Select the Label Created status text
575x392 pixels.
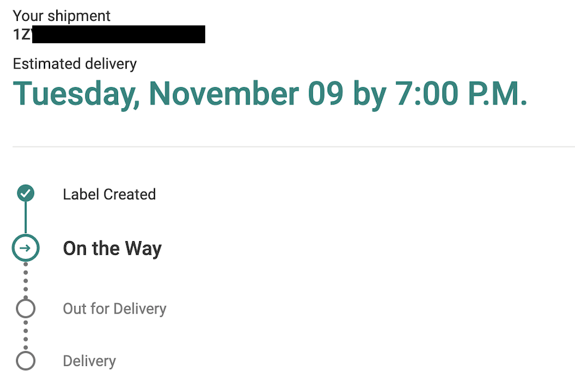(x=109, y=194)
